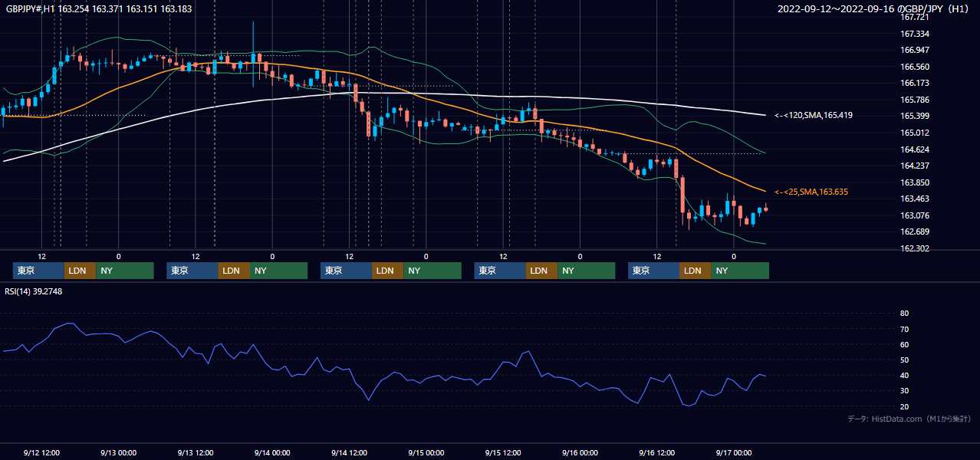Click the 9/14 00:00 time axis label

tap(271, 452)
